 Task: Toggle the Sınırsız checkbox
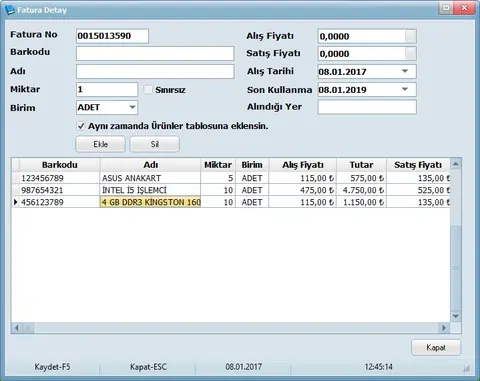pyautogui.click(x=148, y=89)
